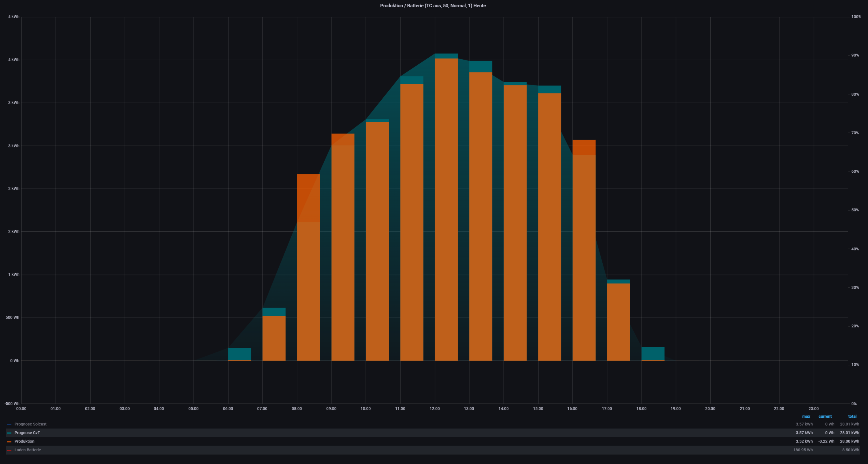The width and height of the screenshot is (868, 464).
Task: Toggle the Prognose CvT series visibility
Action: pos(27,433)
